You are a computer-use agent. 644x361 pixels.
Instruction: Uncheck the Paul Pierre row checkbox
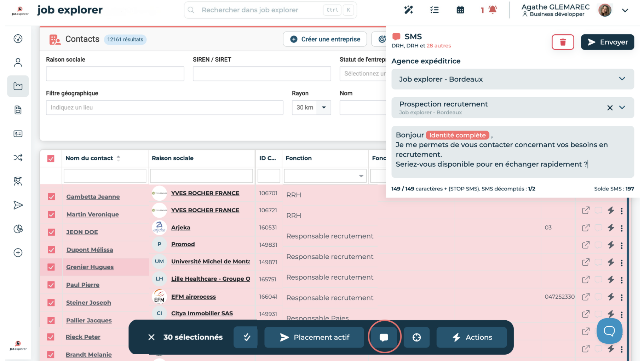pyautogui.click(x=51, y=285)
